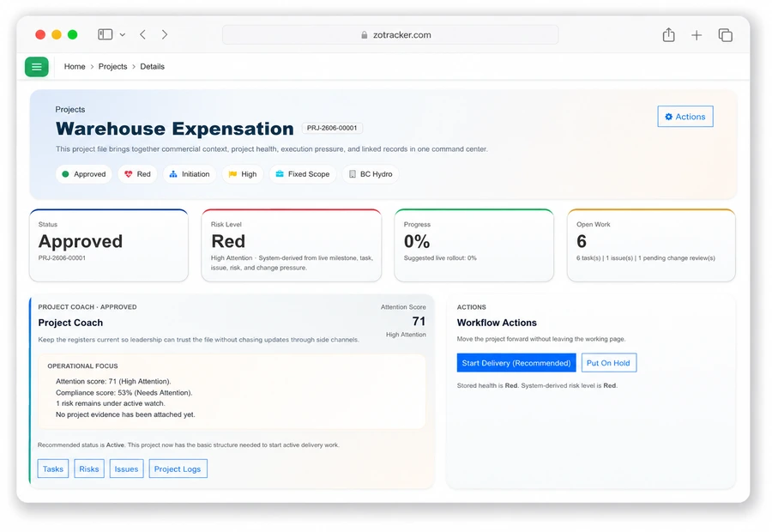Viewport: 772px width, 532px height.
Task: Show the tab overview icon
Action: point(725,35)
